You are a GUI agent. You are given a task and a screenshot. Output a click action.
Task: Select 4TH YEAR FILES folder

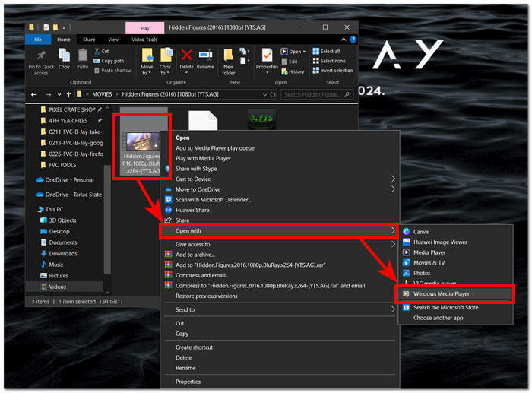pyautogui.click(x=68, y=121)
